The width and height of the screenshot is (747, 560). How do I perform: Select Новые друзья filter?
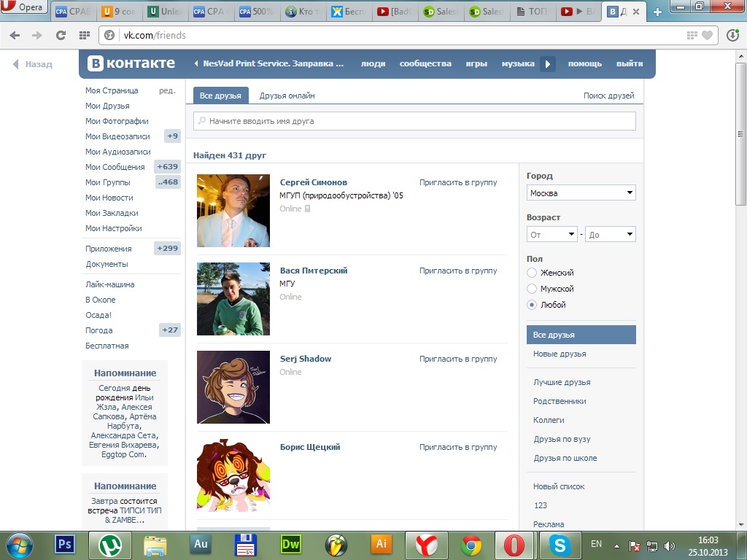coord(560,354)
